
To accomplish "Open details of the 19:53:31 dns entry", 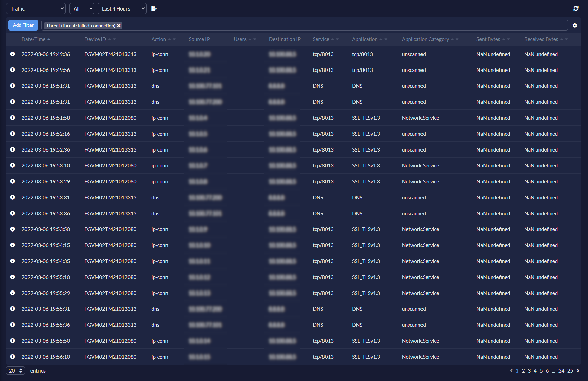I will point(13,197).
